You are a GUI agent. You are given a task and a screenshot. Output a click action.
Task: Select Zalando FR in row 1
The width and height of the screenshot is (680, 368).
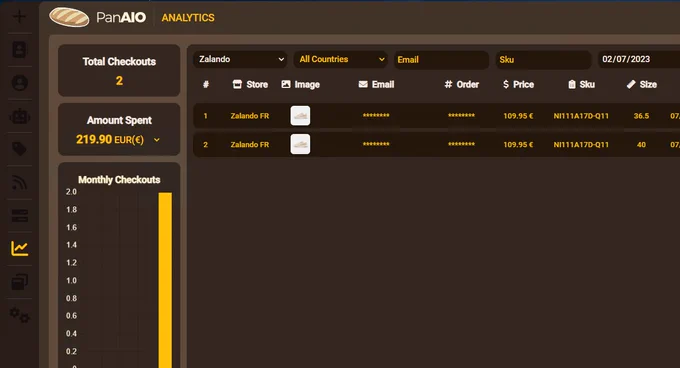point(250,116)
